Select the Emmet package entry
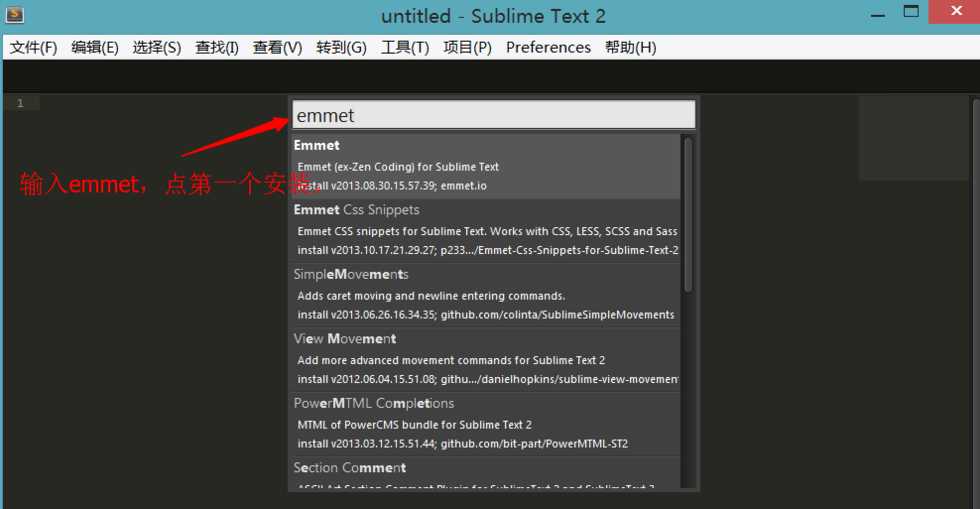The image size is (980, 509). click(x=486, y=166)
